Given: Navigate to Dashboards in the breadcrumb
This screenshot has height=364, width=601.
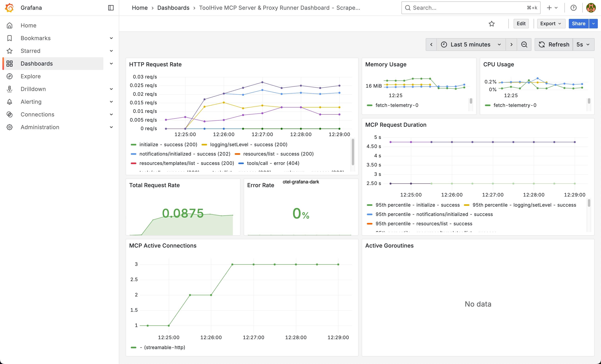Looking at the screenshot, I should pos(174,8).
